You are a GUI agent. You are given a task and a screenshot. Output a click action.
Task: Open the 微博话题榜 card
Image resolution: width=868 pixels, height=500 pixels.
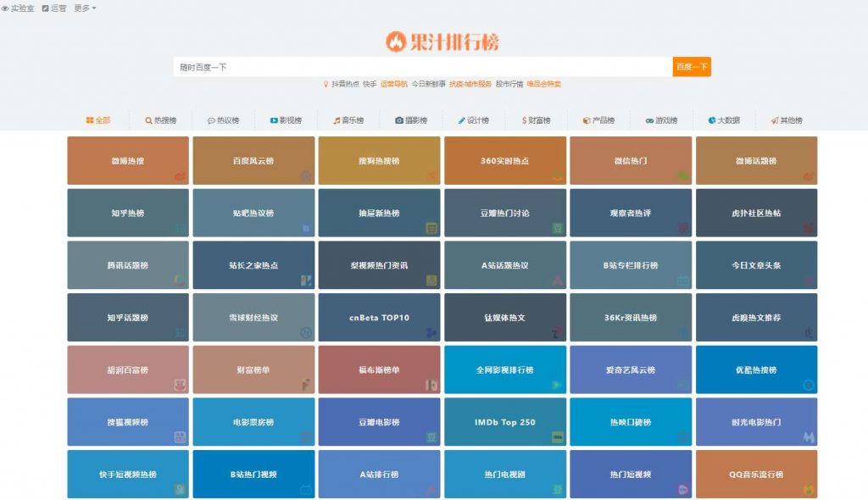756,160
